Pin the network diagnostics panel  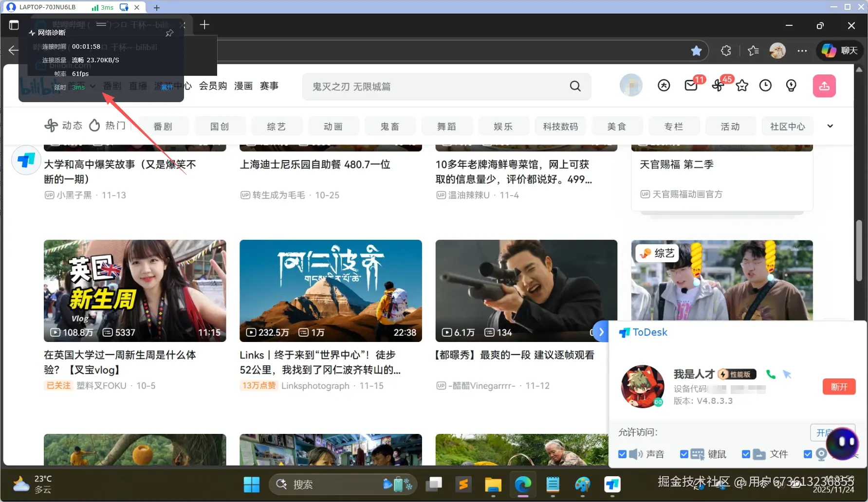coord(169,33)
